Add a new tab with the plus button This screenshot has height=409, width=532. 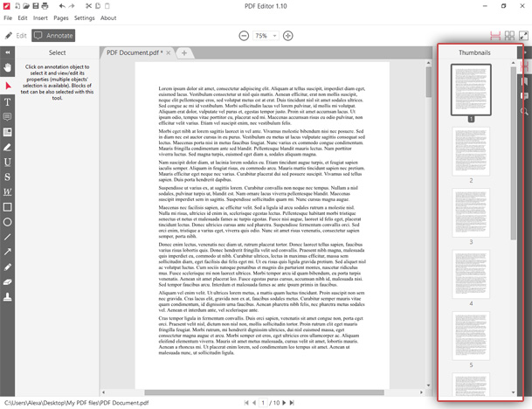point(184,53)
